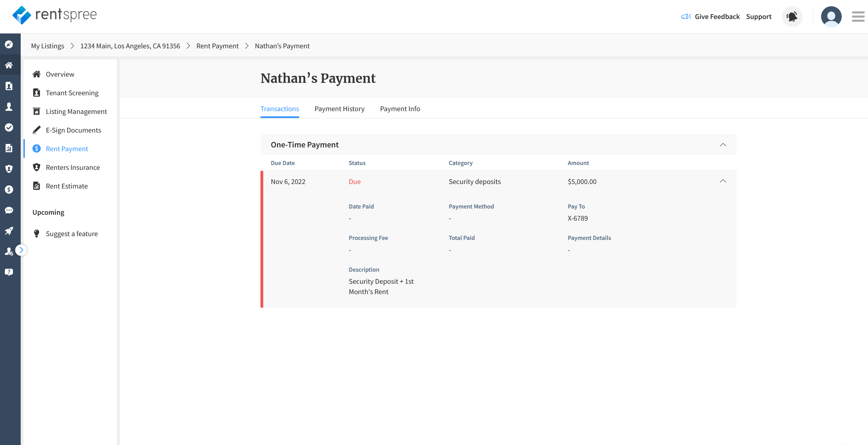
Task: Open tenant contact card icon in sidebar
Action: point(9,86)
